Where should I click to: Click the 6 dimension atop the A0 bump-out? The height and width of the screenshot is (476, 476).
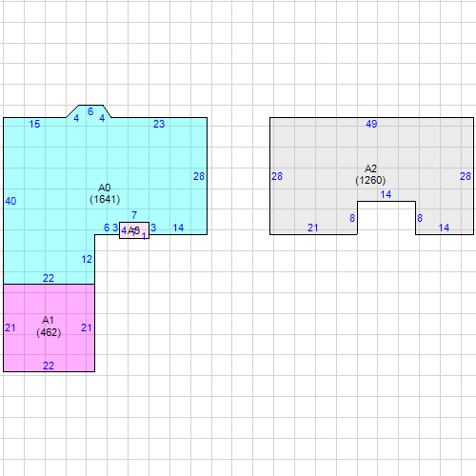coord(90,111)
